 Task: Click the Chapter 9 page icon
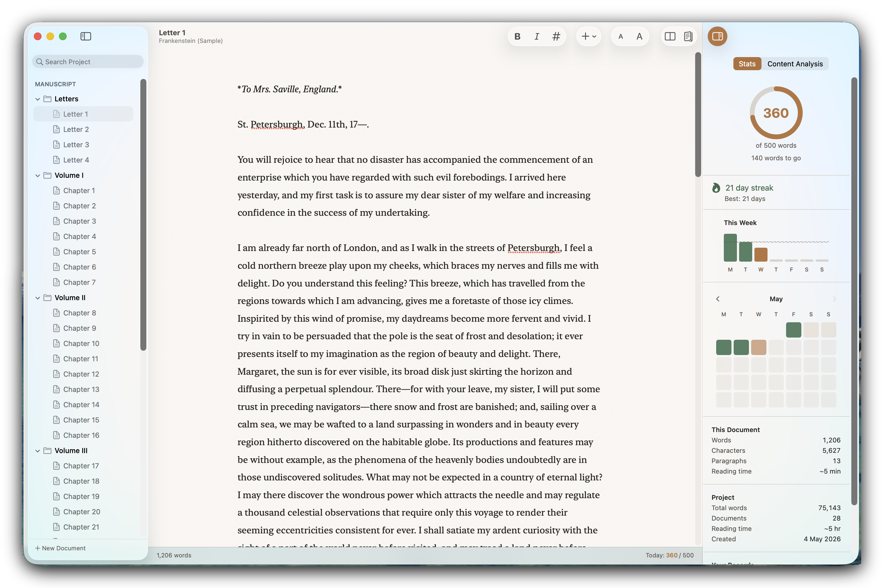coord(56,328)
